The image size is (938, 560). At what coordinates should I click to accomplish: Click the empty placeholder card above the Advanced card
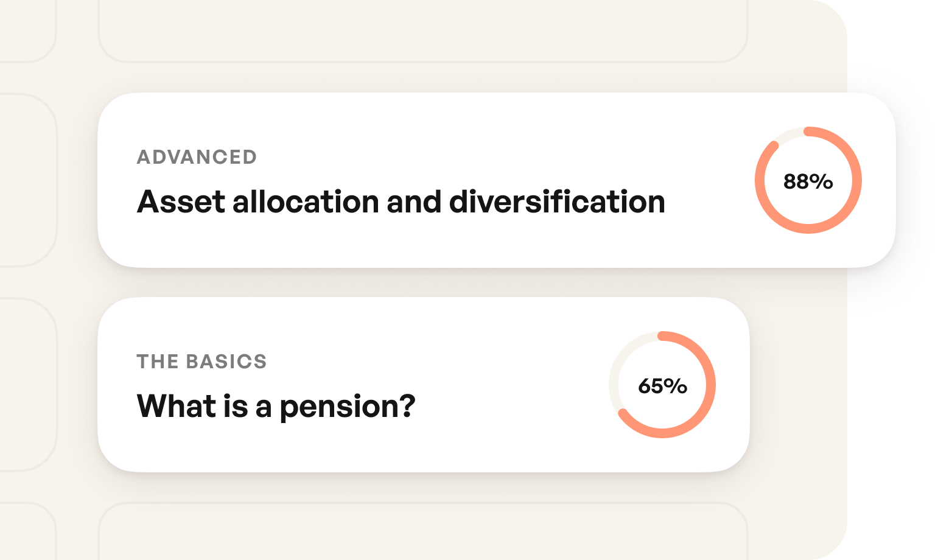(x=422, y=30)
